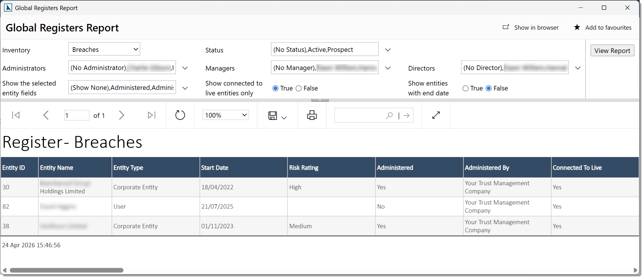Open the save/export disk icon
This screenshot has width=644, height=279.
[273, 116]
